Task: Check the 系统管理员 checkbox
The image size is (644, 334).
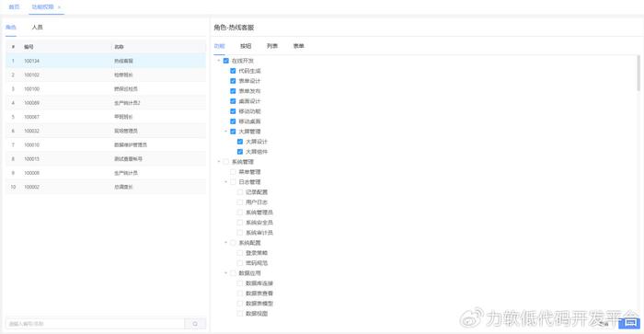Action: pyautogui.click(x=240, y=213)
